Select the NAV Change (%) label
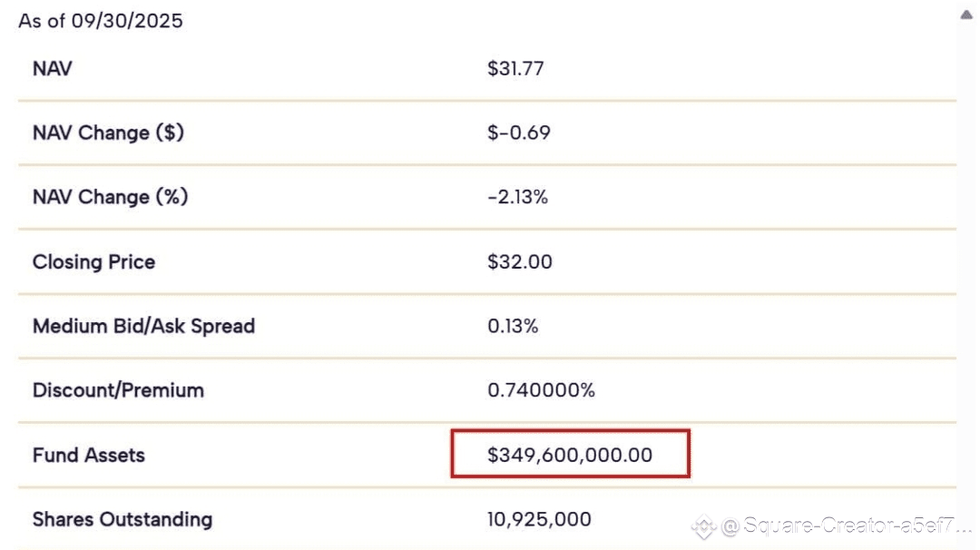 click(110, 197)
